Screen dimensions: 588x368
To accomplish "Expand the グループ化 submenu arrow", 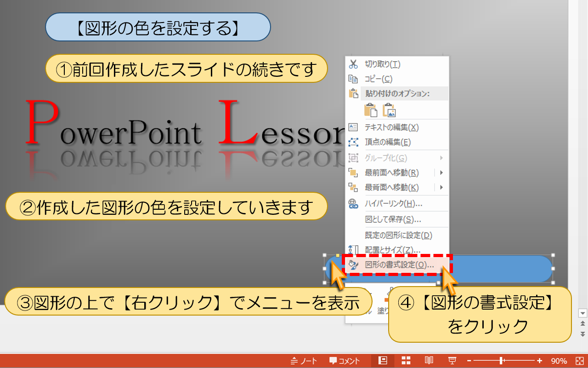I will pos(441,158).
